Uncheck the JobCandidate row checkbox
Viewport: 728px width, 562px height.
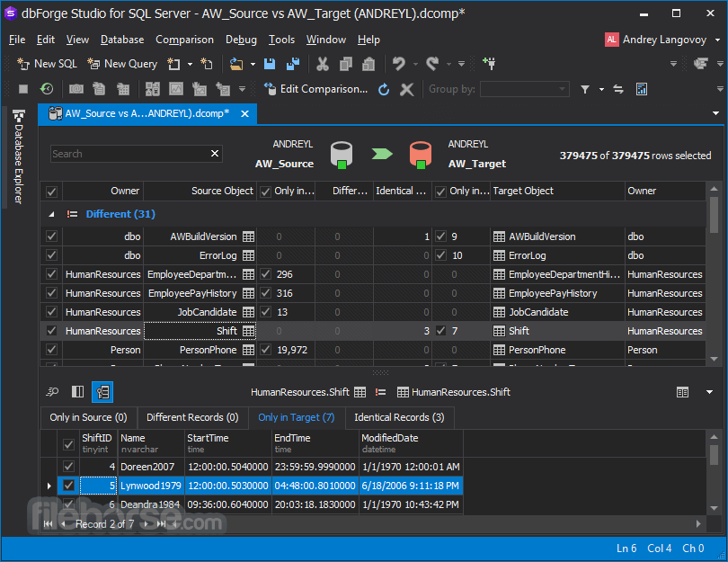coord(51,312)
